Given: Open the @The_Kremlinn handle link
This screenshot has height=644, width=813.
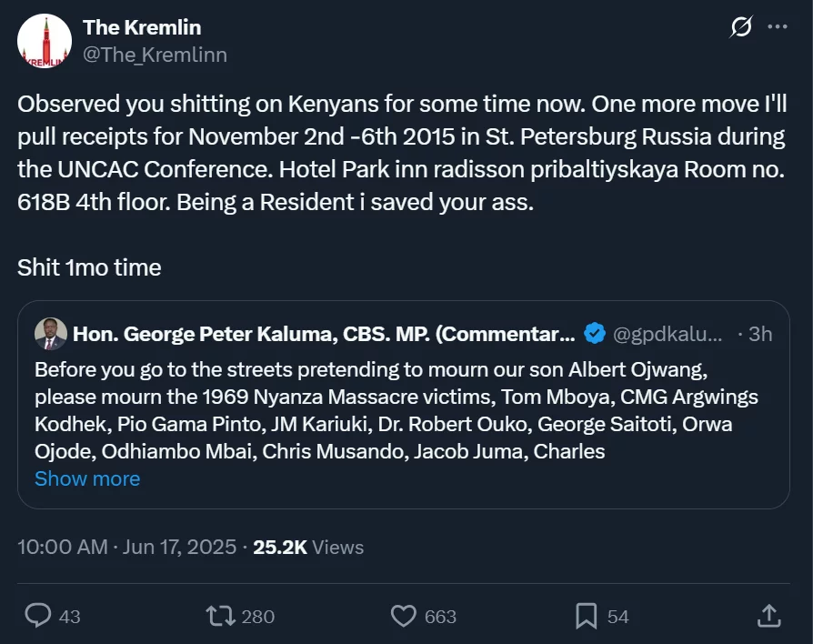Looking at the screenshot, I should (155, 55).
